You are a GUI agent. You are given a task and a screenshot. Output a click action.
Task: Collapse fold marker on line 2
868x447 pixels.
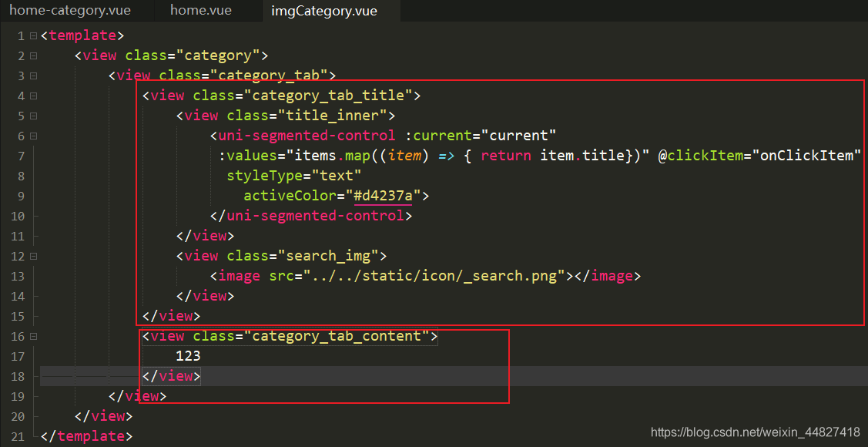(33, 56)
